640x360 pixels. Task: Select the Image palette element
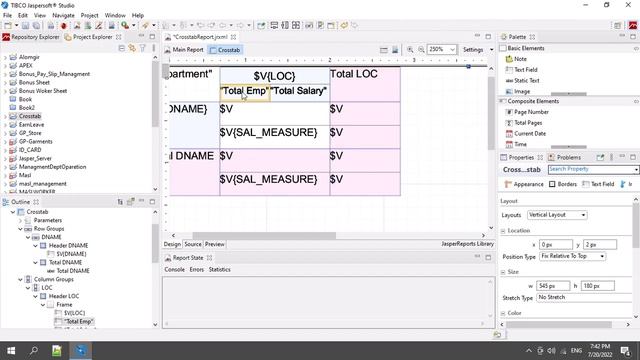click(x=522, y=91)
